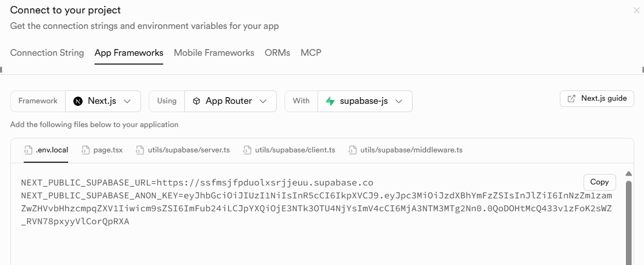Viewport: 644px width, 265px height.
Task: Copy the environment variables code
Action: click(600, 182)
